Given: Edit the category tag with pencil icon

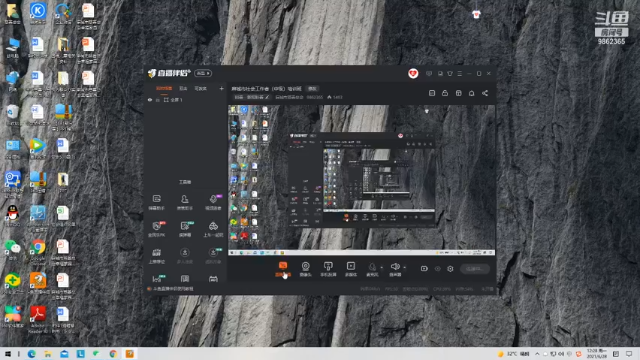Looking at the screenshot, I should coord(252,97).
